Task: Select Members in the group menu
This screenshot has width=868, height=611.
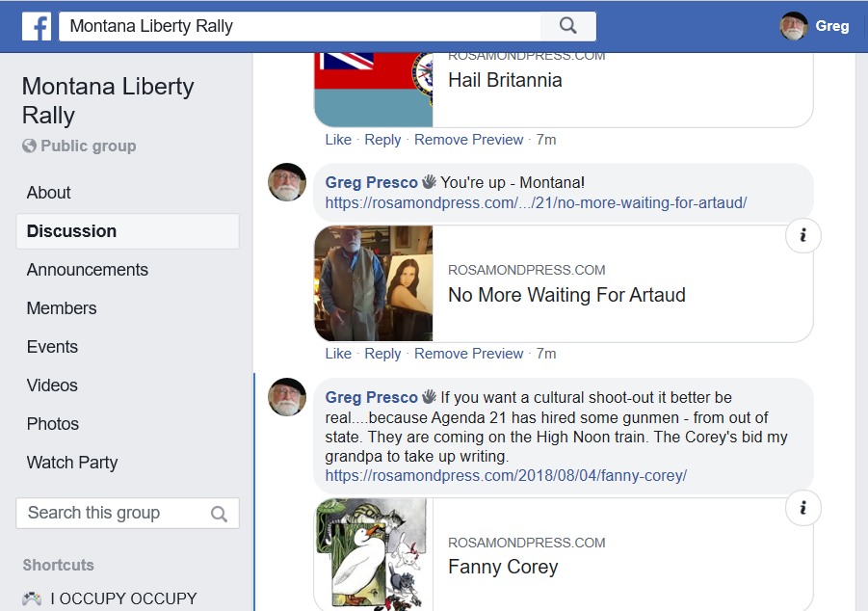Action: [x=62, y=308]
